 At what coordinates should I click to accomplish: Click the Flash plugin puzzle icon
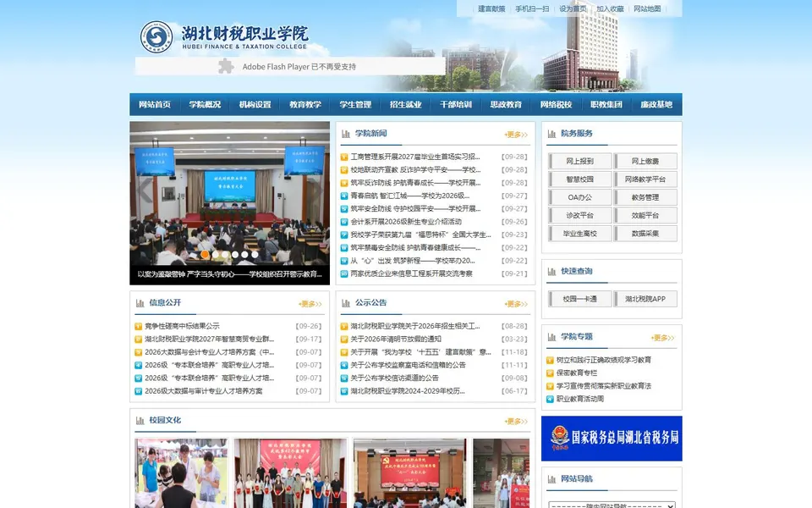[x=226, y=66]
